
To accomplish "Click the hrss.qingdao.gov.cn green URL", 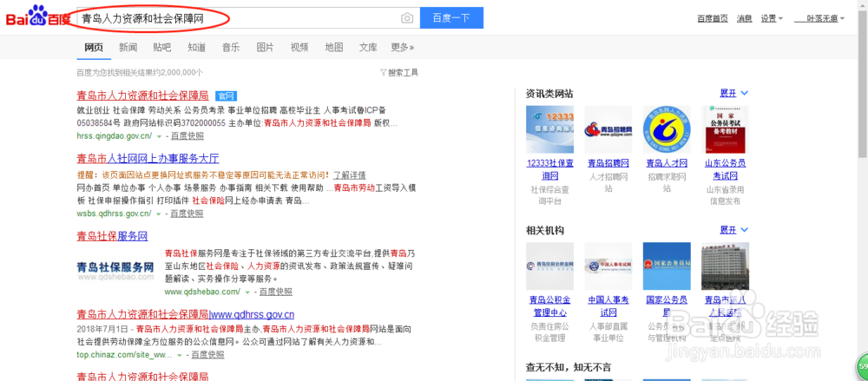I will coord(114,136).
